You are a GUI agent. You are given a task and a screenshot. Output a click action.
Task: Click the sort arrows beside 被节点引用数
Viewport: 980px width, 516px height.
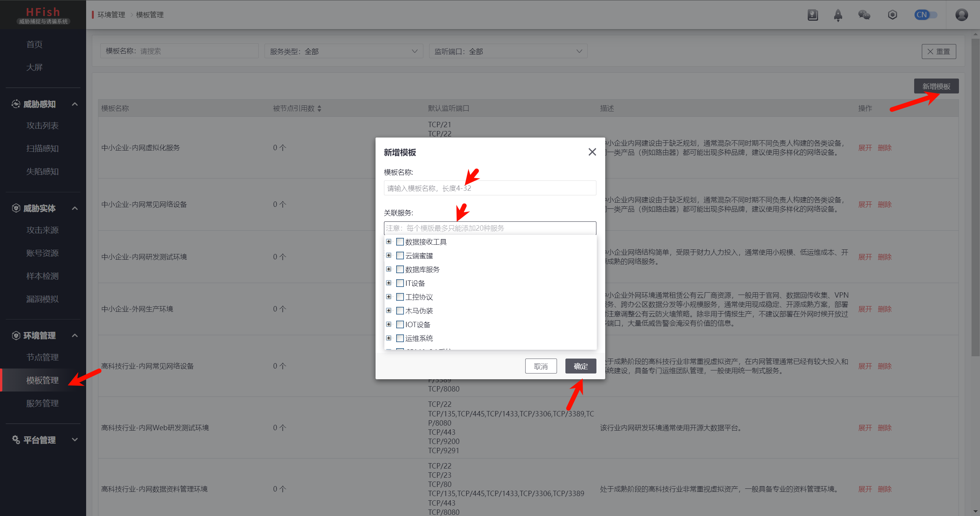click(x=319, y=109)
